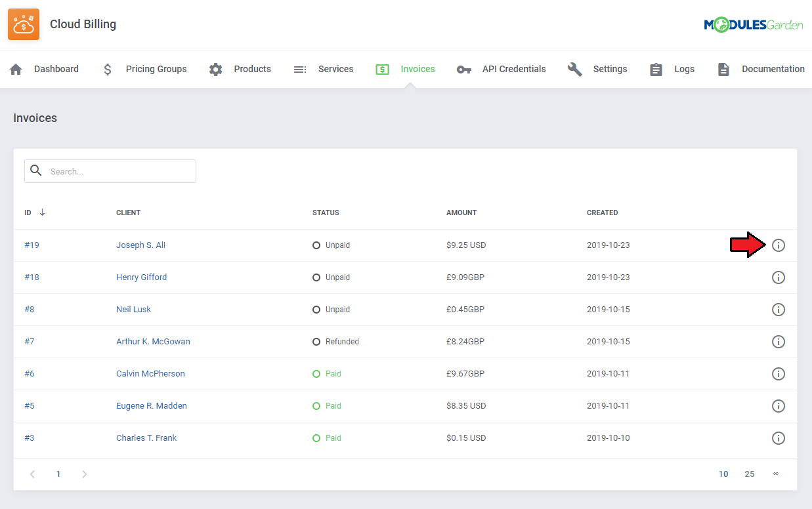Open invoice #5 link
The height and width of the screenshot is (509, 812).
30,406
